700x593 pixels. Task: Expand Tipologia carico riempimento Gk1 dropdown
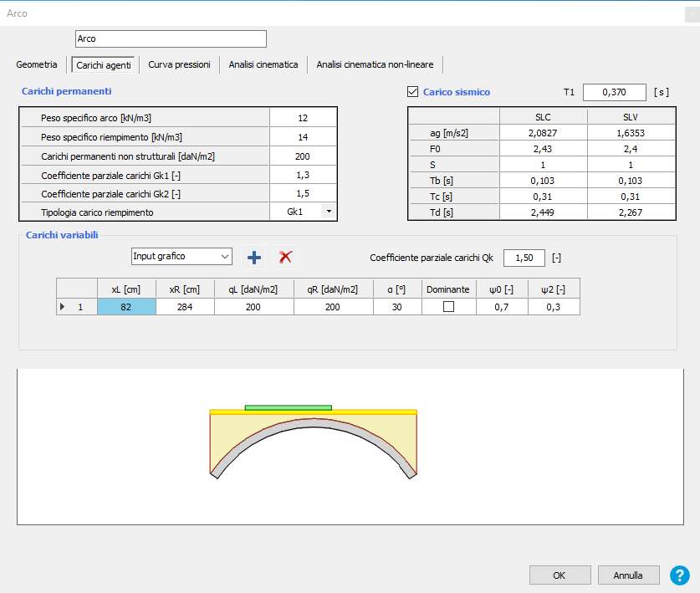(x=329, y=212)
